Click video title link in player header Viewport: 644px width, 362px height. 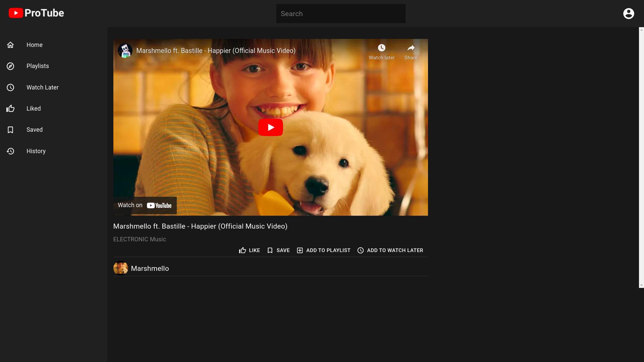point(216,51)
